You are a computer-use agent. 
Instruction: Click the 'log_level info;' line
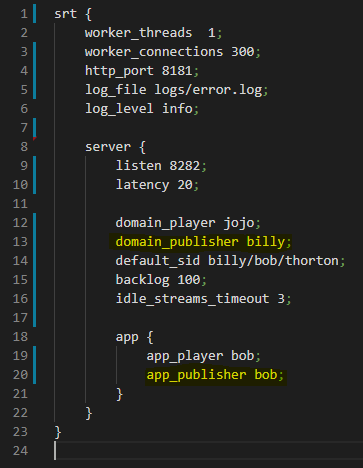[142, 109]
